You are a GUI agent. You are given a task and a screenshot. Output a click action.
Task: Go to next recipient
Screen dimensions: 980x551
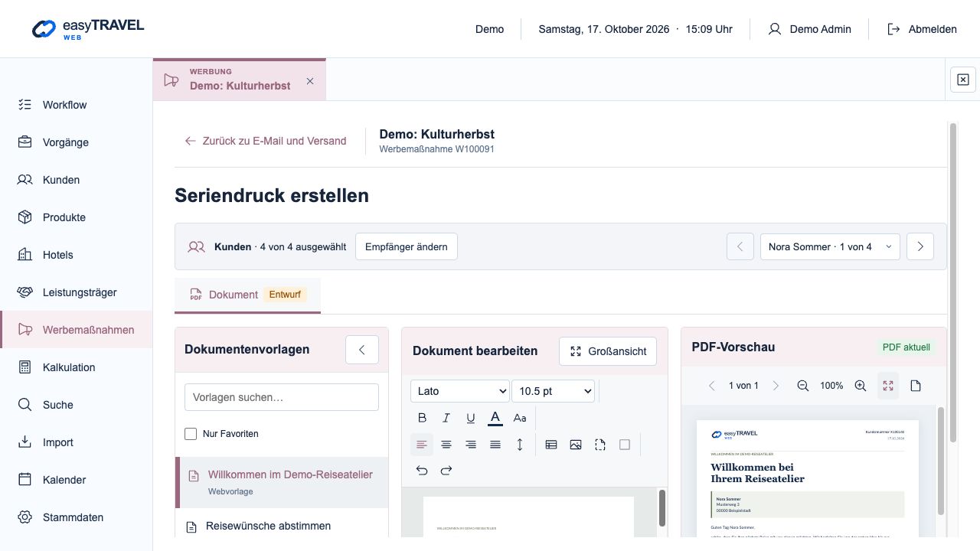click(x=920, y=247)
